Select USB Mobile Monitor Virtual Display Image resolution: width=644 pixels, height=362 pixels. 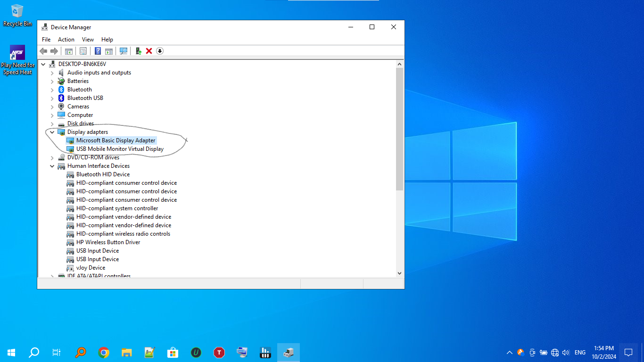[x=120, y=148]
